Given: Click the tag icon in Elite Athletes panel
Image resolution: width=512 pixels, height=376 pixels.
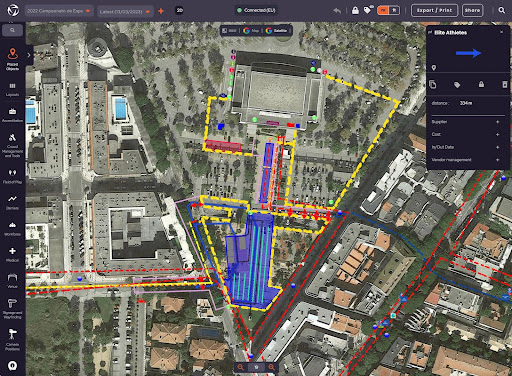Looking at the screenshot, I should [457, 85].
